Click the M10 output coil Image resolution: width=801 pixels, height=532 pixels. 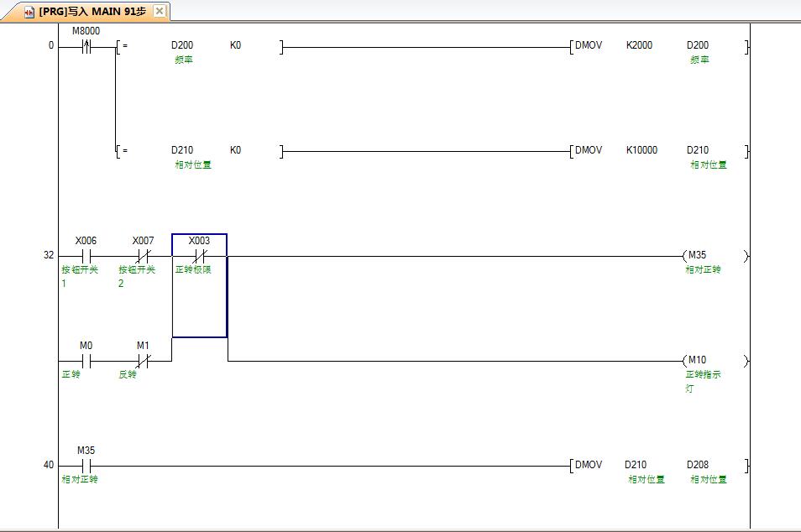(697, 361)
